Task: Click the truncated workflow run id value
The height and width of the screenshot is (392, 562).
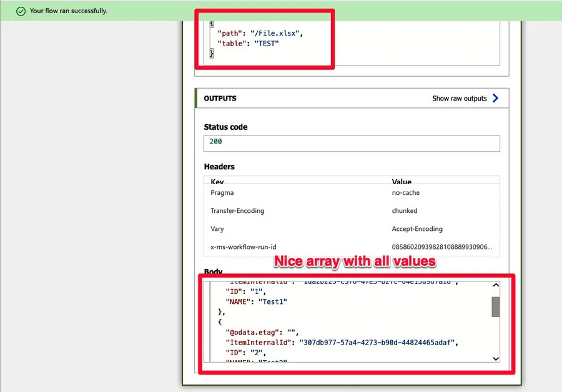Action: [441, 247]
